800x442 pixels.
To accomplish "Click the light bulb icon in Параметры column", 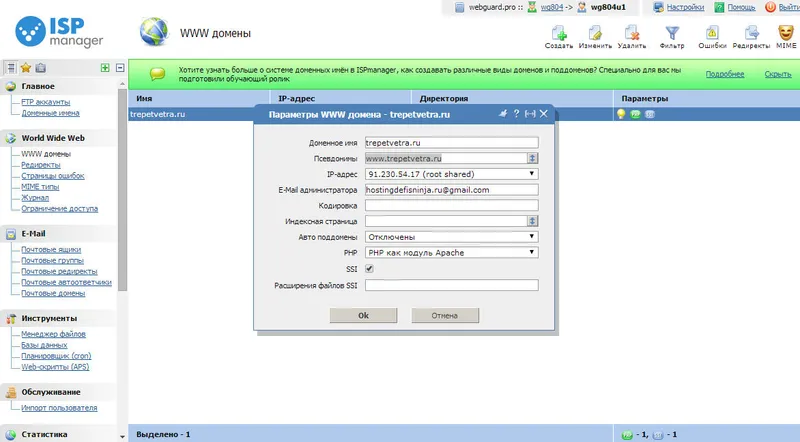I will point(621,114).
